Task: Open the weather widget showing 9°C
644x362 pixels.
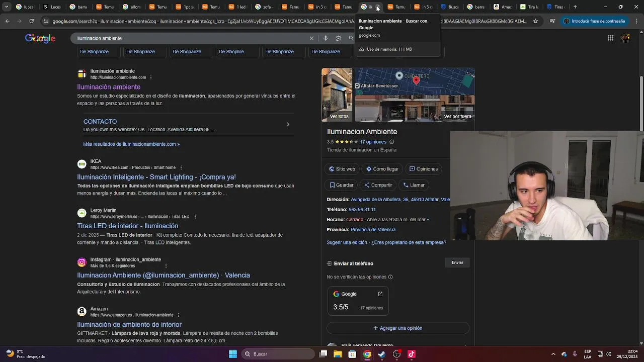Action: click(25, 354)
